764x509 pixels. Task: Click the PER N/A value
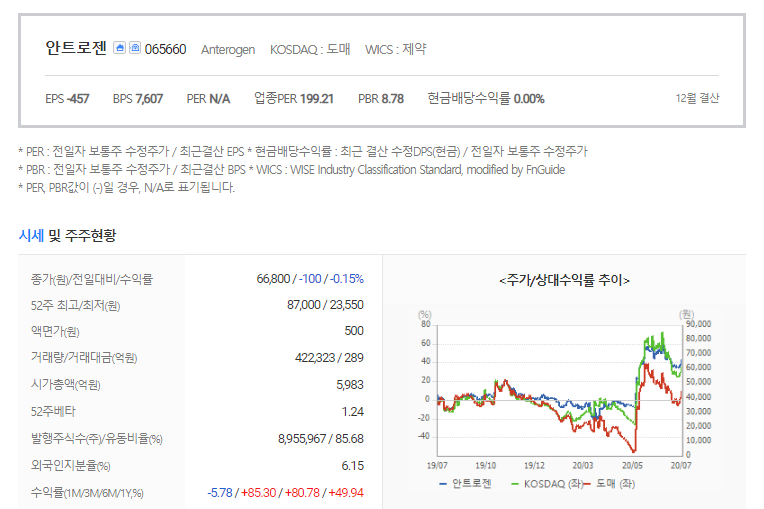pos(208,99)
